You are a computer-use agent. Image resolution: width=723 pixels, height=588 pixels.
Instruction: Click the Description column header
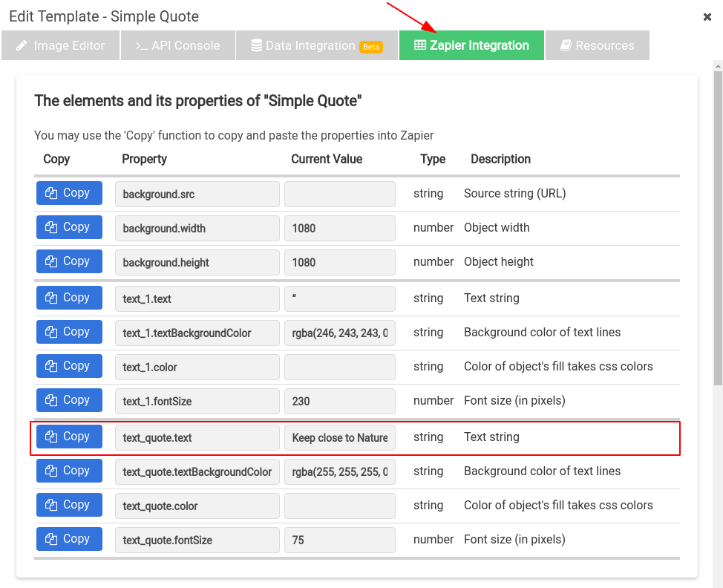tap(501, 159)
